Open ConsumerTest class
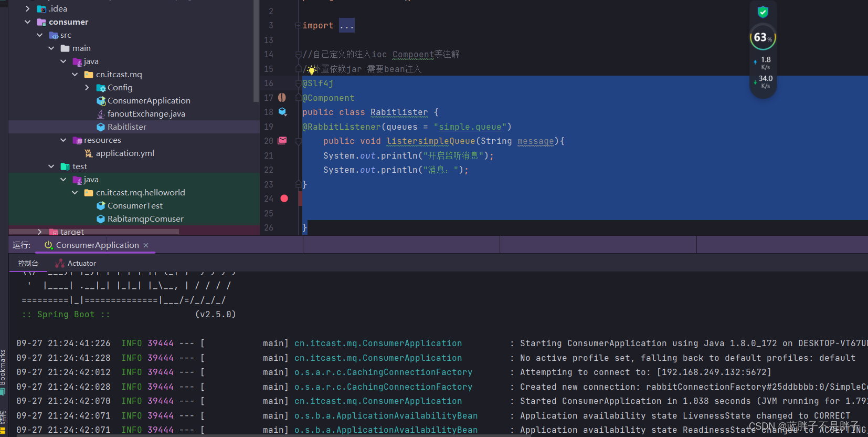This screenshot has width=868, height=437. pyautogui.click(x=135, y=206)
